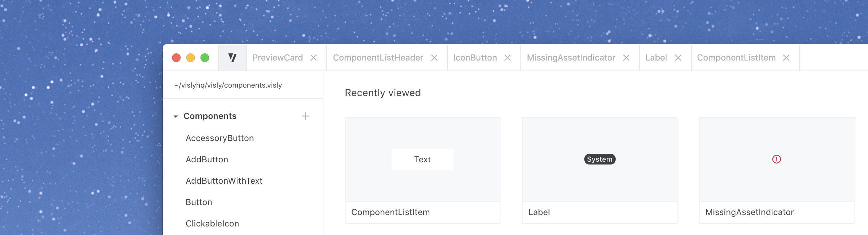Select Button in the components list
The height and width of the screenshot is (235, 868).
199,202
